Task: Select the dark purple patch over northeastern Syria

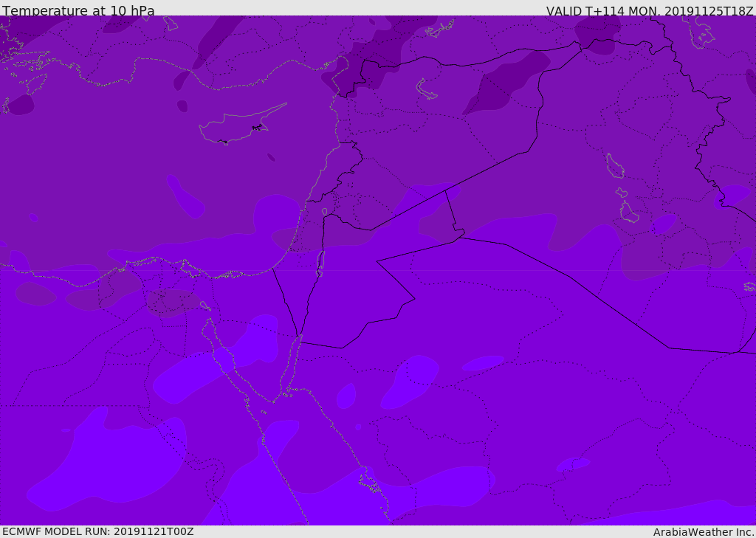Action: tap(506, 82)
